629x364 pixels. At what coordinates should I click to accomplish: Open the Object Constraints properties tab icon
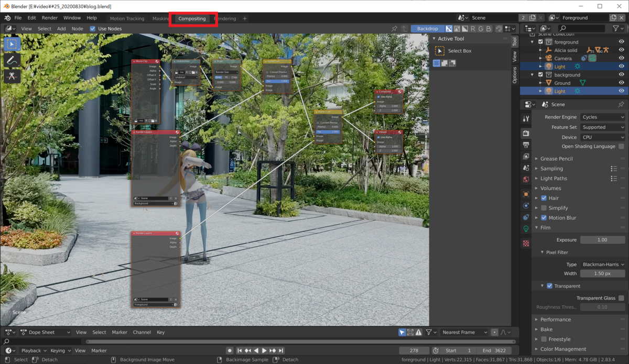pos(526,217)
